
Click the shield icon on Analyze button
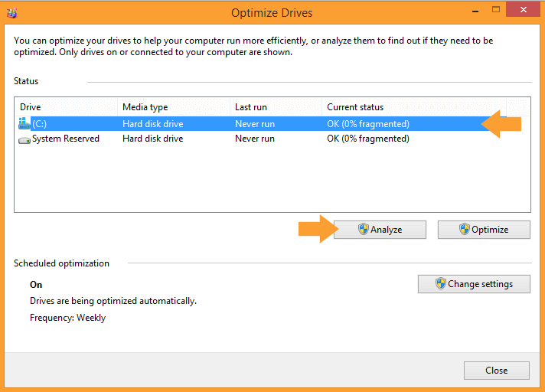[364, 230]
